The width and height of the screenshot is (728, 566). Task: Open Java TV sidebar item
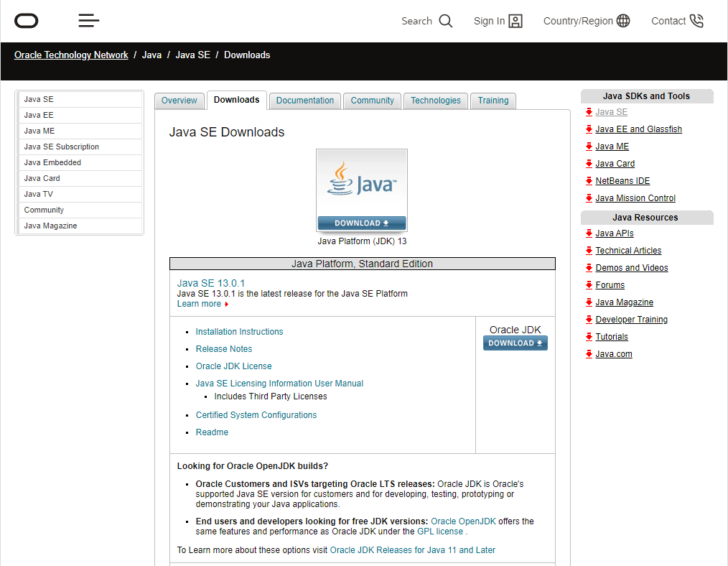pos(80,194)
